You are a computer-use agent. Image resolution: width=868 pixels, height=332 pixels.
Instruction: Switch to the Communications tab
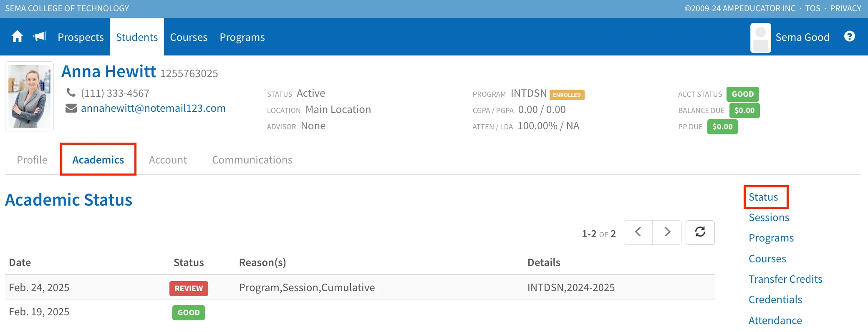point(252,160)
